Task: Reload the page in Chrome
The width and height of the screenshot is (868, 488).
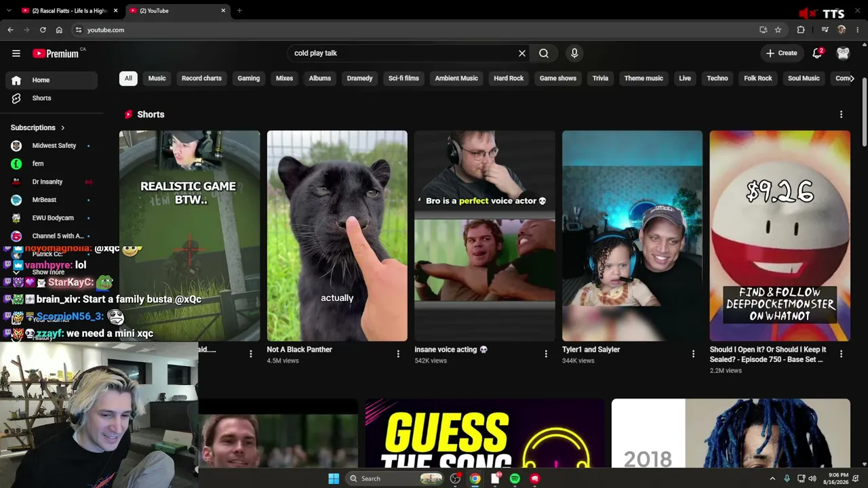Action: pyautogui.click(x=43, y=30)
